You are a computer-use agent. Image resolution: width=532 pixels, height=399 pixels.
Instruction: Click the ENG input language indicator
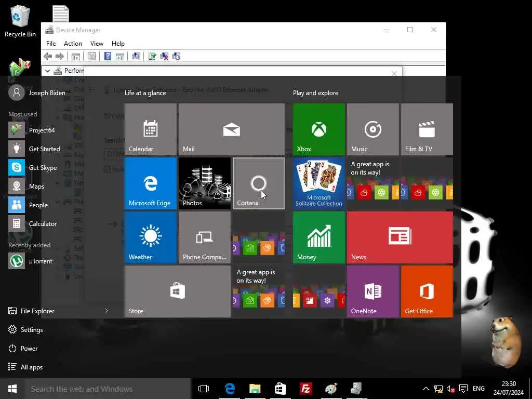click(478, 389)
